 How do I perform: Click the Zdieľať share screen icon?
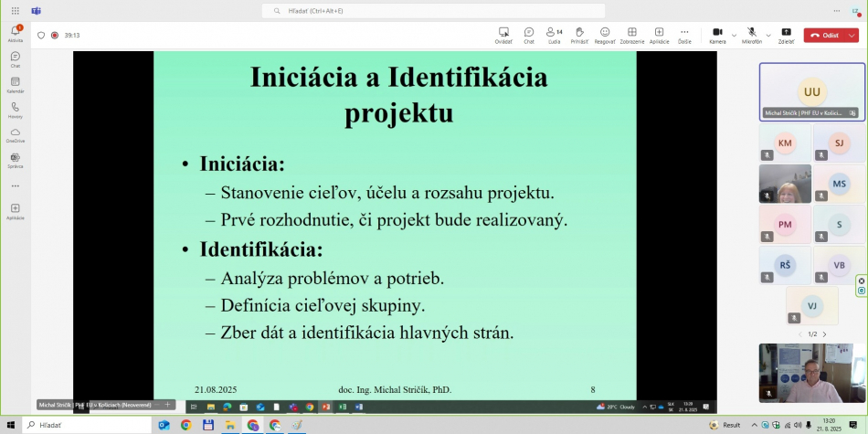[786, 35]
